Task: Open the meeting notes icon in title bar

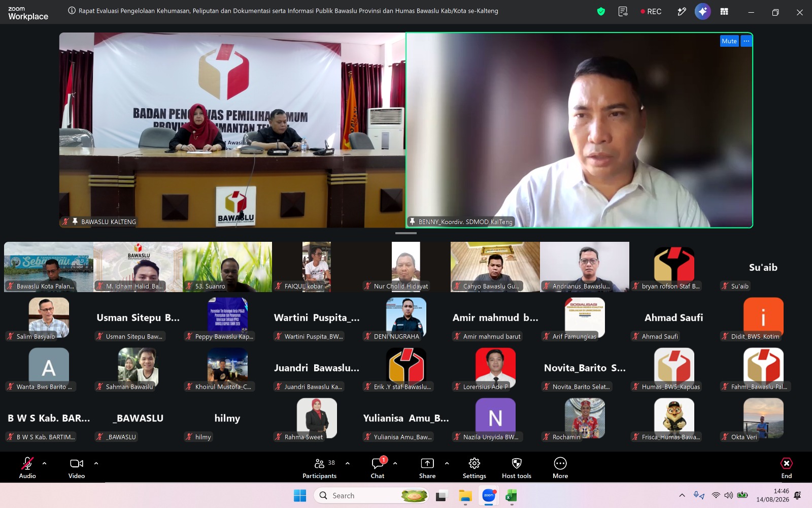Action: 623,11
